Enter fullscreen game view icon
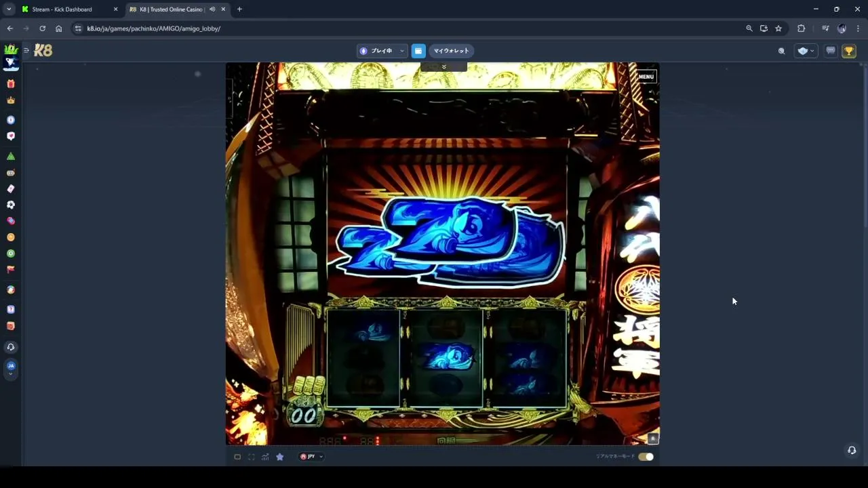The width and height of the screenshot is (868, 488). pyautogui.click(x=251, y=457)
